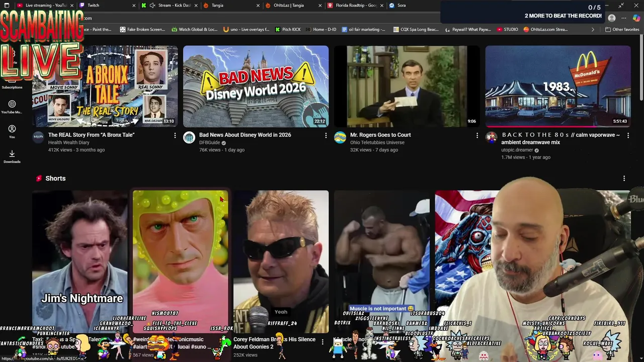Open title The REAL Story From A Bronx Tale
Image resolution: width=644 pixels, height=362 pixels.
tap(91, 135)
